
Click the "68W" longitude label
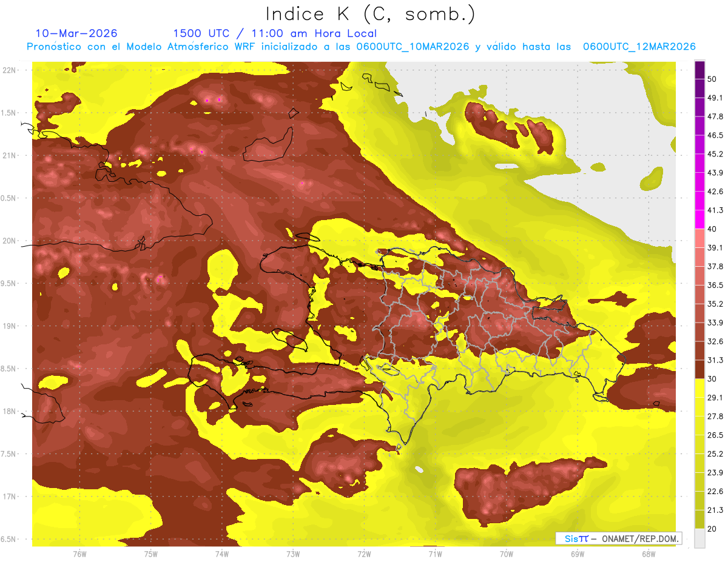coord(649,554)
